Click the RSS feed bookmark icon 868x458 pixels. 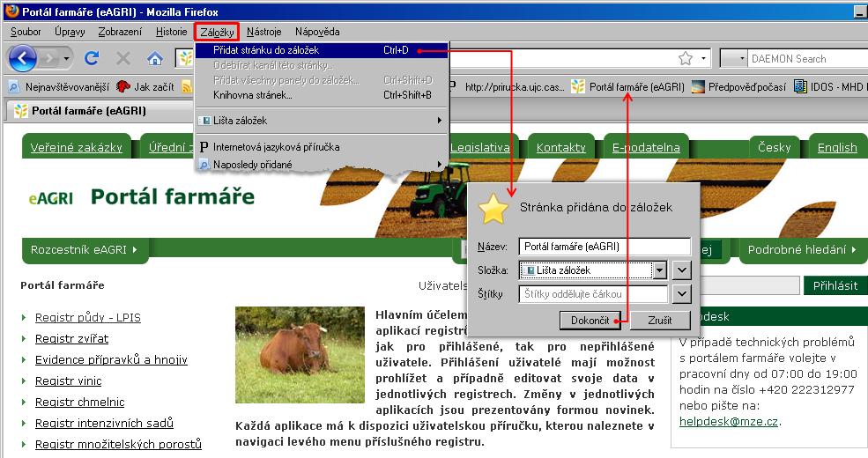(x=187, y=87)
